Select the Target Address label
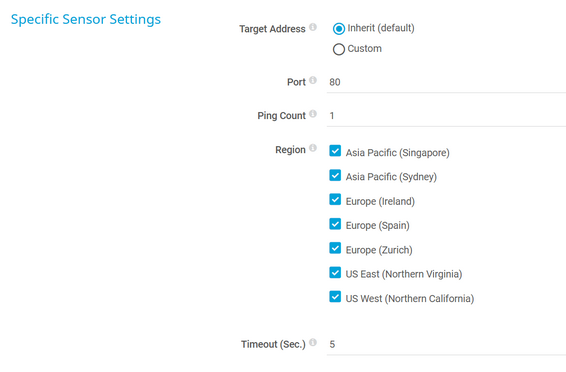566x372 pixels. [x=272, y=29]
